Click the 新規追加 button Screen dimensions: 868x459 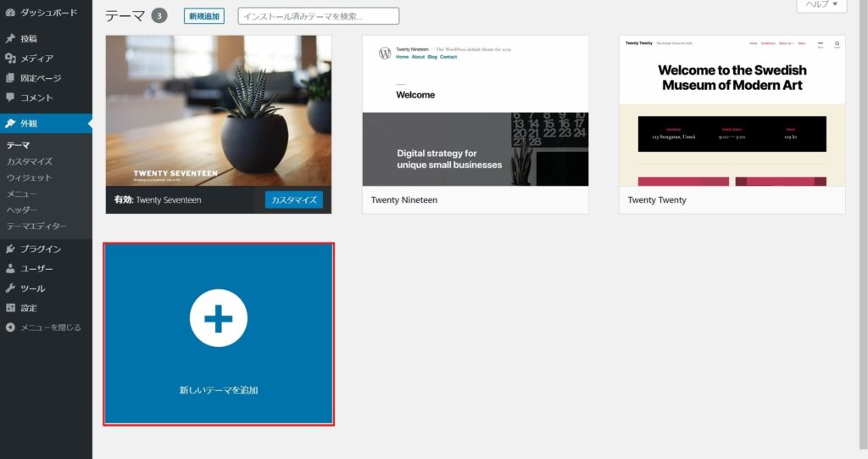click(x=204, y=16)
